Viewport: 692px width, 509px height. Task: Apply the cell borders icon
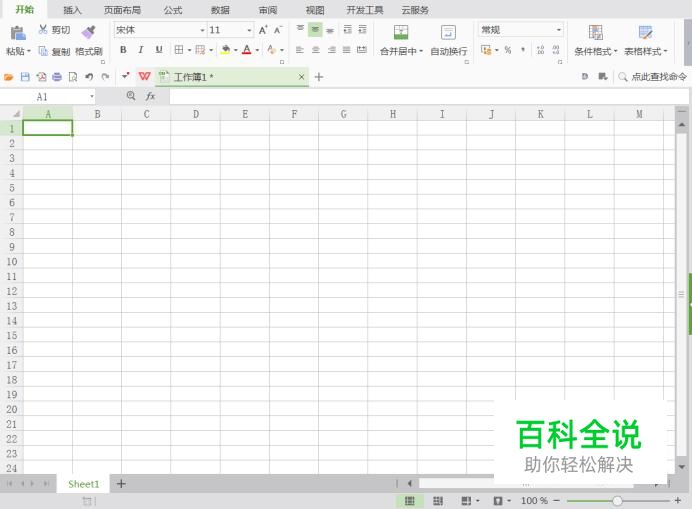179,50
